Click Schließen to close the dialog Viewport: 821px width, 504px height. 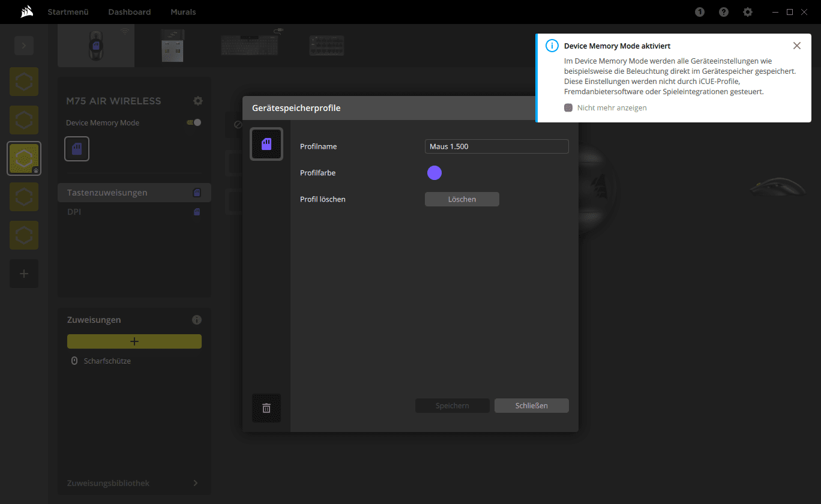532,406
